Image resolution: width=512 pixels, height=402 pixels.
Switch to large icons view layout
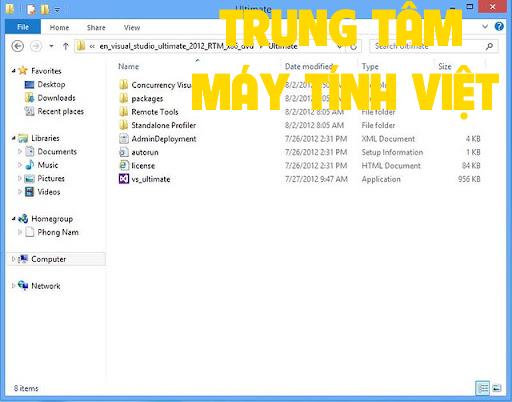coord(497,388)
